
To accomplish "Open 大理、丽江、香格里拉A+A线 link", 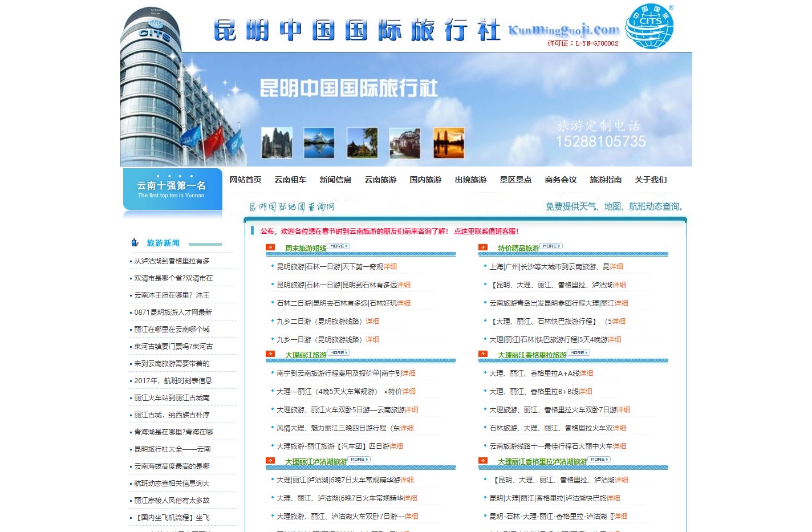I will click(534, 373).
